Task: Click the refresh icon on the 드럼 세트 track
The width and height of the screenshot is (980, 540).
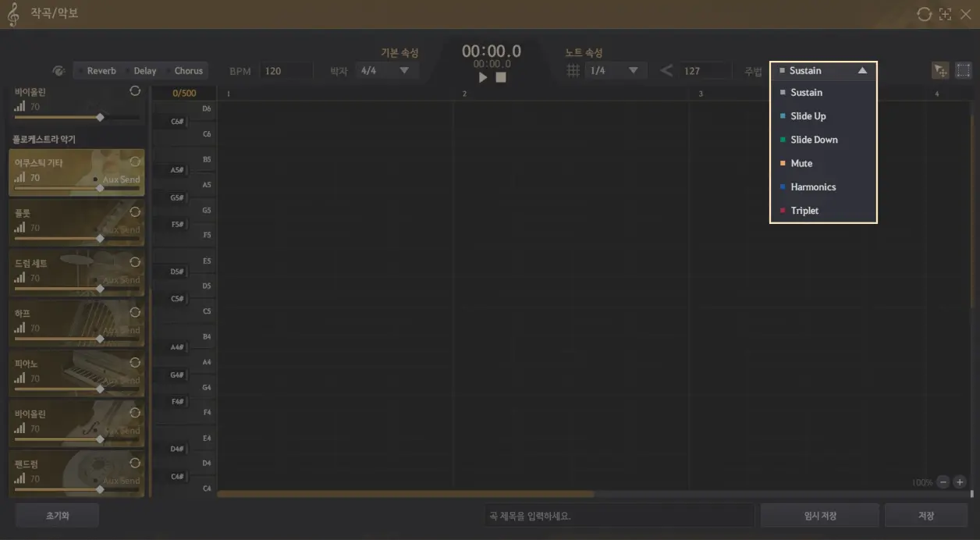Action: tap(135, 261)
